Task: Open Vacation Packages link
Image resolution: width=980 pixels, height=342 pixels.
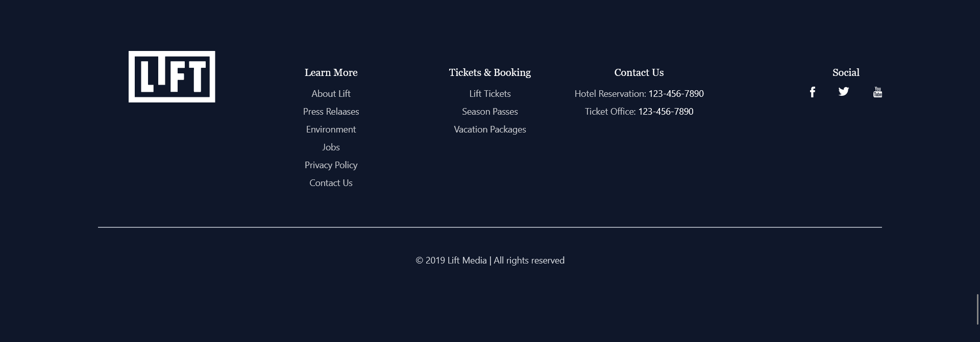Action: pos(490,129)
